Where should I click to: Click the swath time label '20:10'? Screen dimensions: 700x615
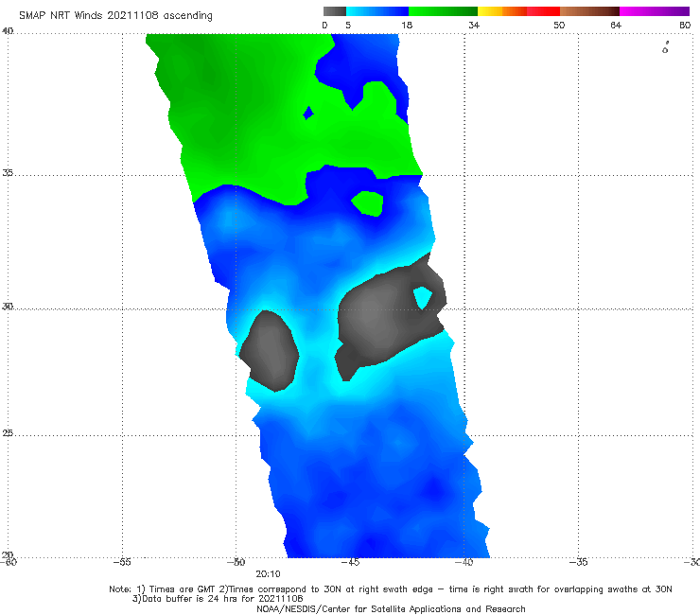coord(268,574)
